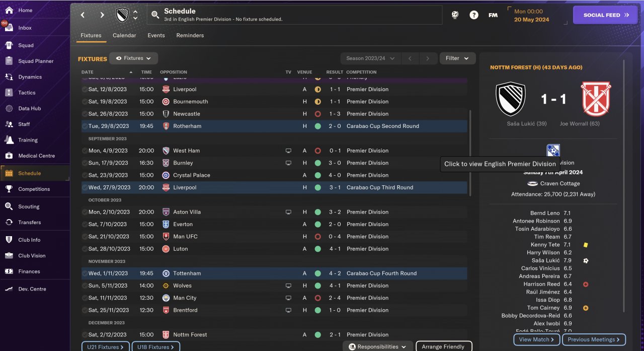Click the FM menu icon
644x351 pixels.
tap(493, 15)
